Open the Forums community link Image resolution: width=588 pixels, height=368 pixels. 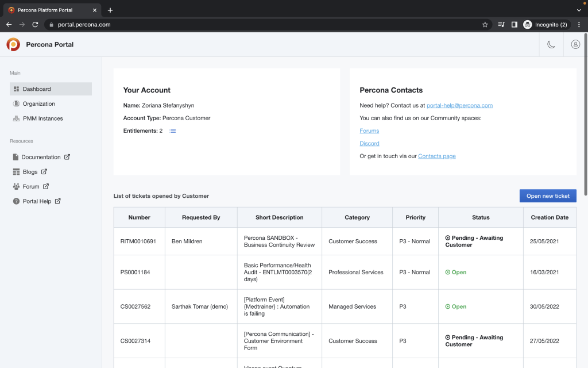point(369,131)
